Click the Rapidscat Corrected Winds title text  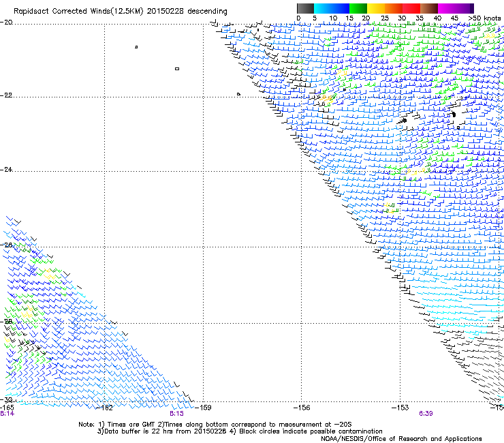click(x=121, y=12)
